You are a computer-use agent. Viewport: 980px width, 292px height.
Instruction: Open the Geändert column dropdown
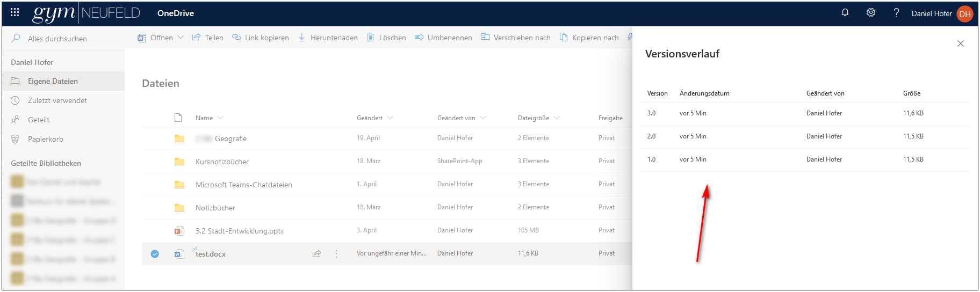(x=390, y=118)
